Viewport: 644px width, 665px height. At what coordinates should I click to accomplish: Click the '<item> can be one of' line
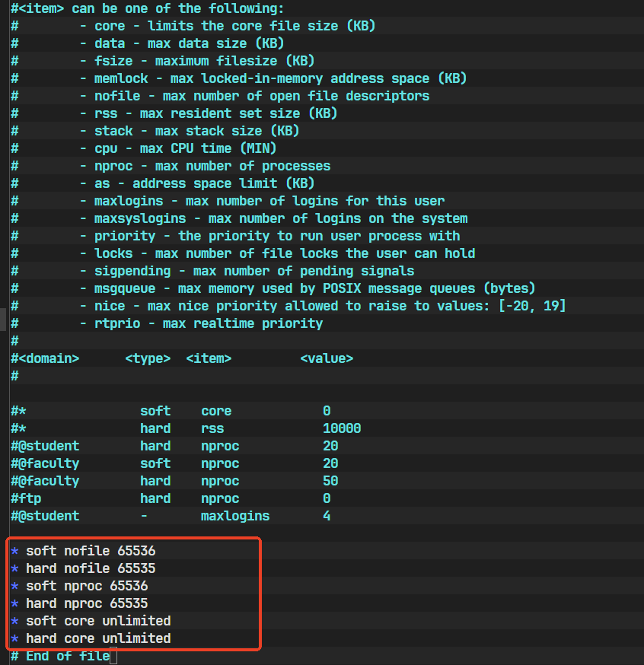click(x=147, y=8)
